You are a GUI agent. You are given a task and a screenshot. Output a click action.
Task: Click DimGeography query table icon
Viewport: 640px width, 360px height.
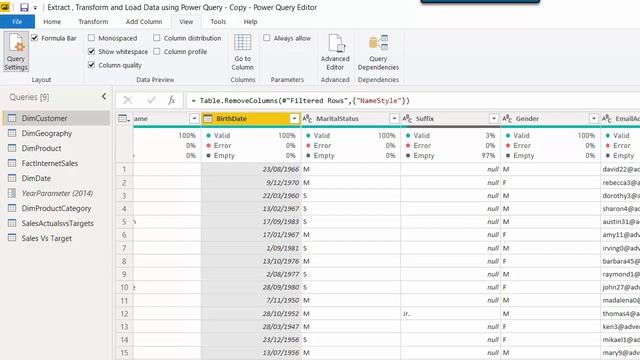[x=12, y=133]
